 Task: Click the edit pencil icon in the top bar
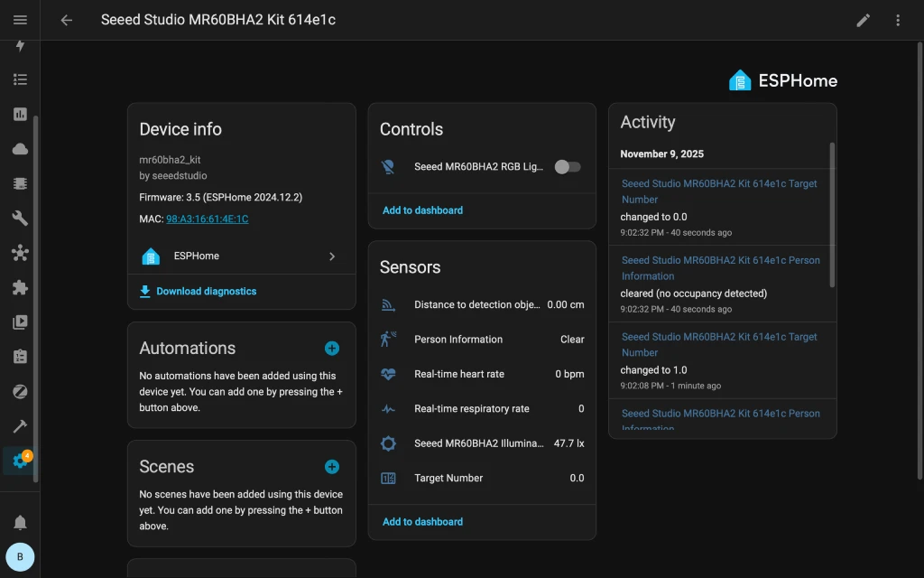point(863,20)
